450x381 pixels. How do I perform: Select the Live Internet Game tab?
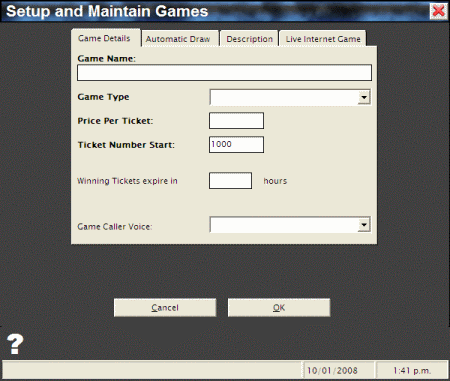(323, 39)
